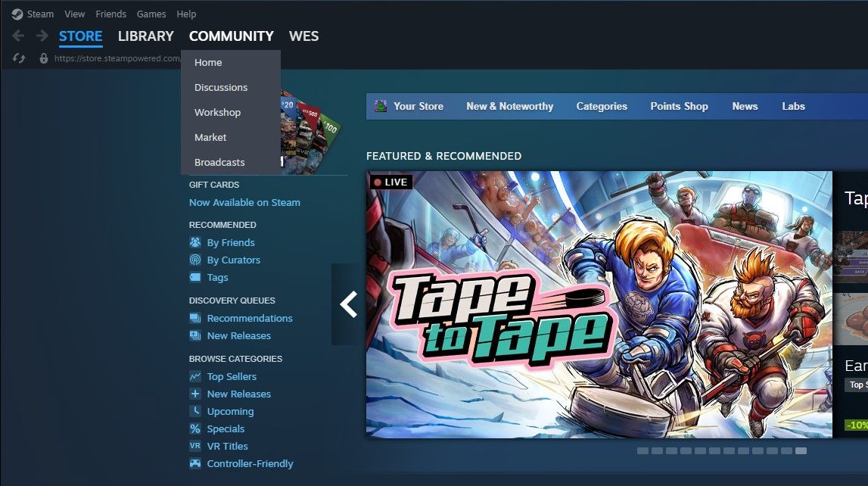
Task: Open the Top Sellers link
Action: tap(232, 376)
